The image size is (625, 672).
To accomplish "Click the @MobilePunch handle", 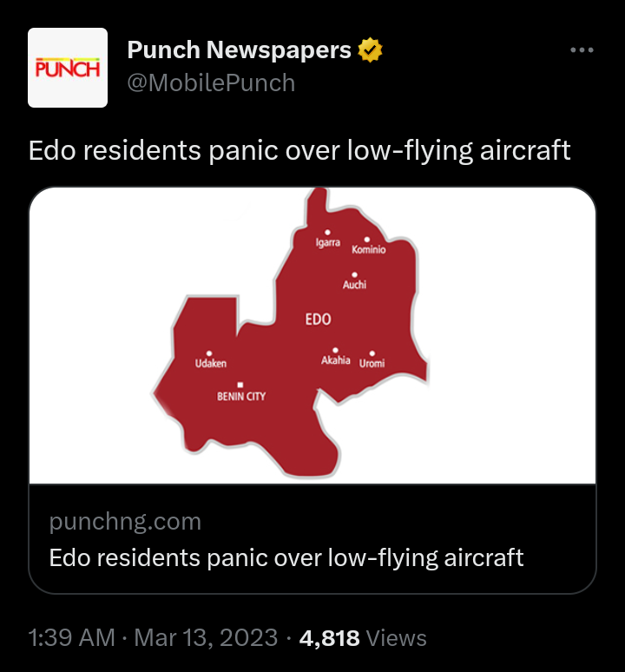I will point(211,83).
